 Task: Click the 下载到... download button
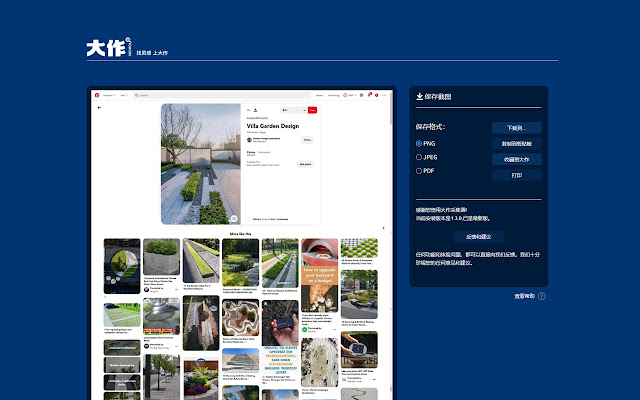tap(516, 128)
